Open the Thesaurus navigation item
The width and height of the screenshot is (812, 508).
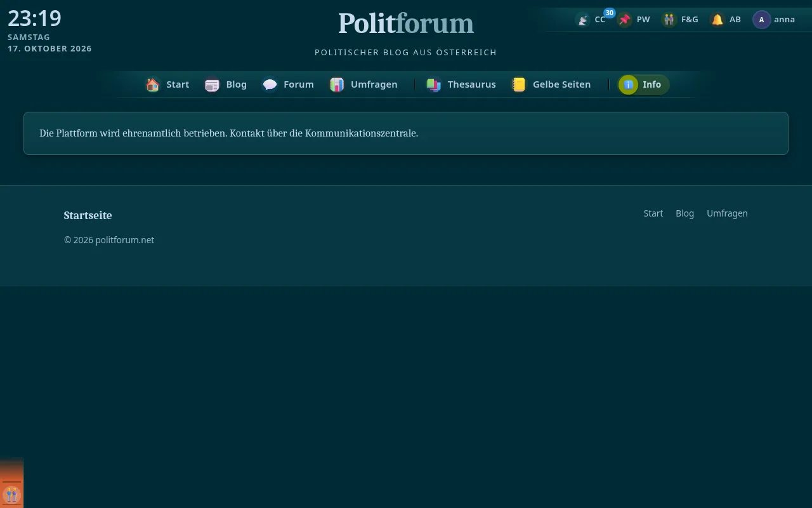coord(461,84)
